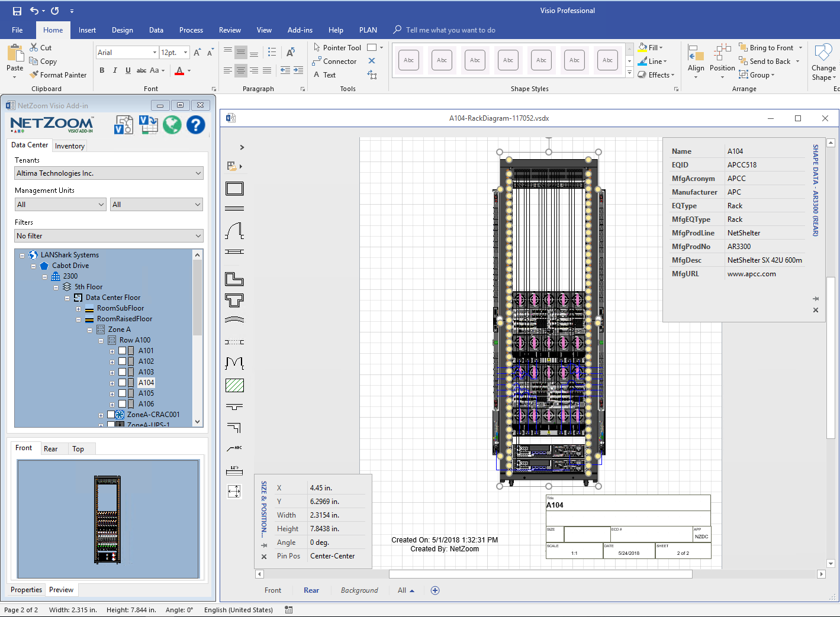The width and height of the screenshot is (840, 617).
Task: Open the Insert ribbon tab
Action: [87, 30]
